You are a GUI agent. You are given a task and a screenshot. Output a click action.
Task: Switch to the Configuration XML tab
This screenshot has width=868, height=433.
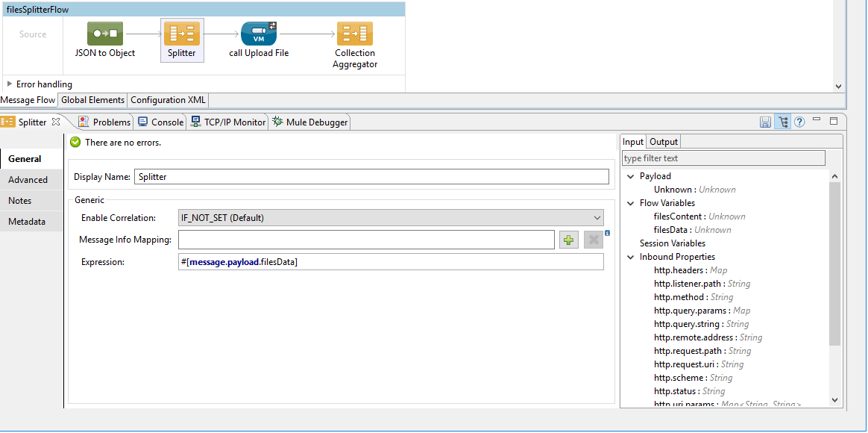(167, 99)
